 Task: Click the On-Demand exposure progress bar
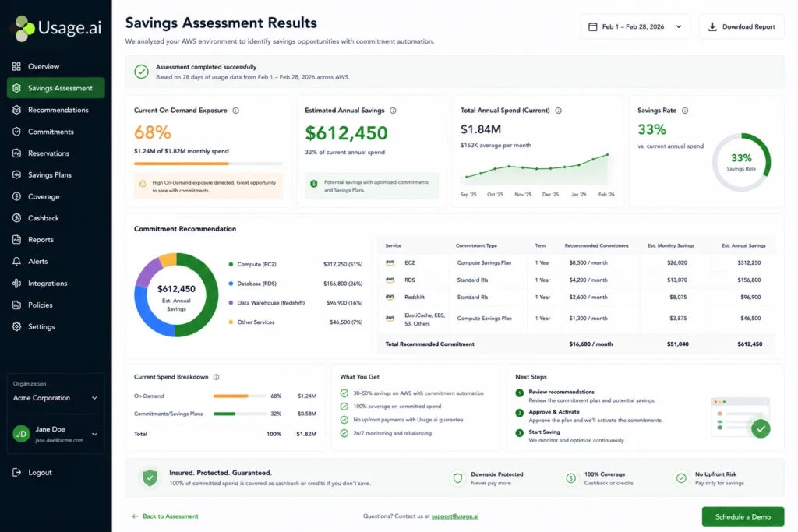pyautogui.click(x=208, y=164)
